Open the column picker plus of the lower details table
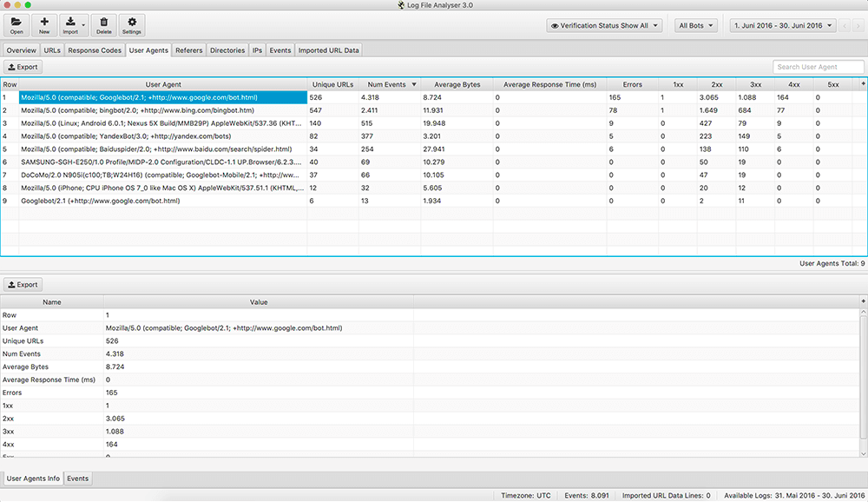The height and width of the screenshot is (502, 868). pyautogui.click(x=863, y=301)
